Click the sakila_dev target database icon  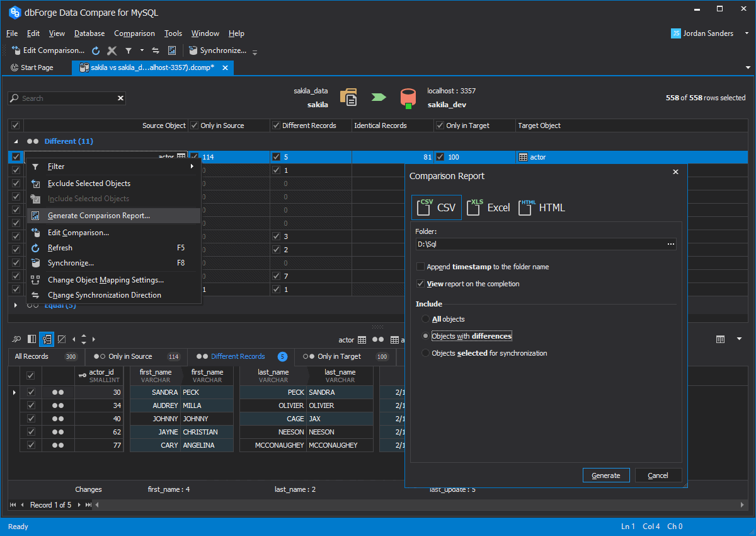point(408,98)
